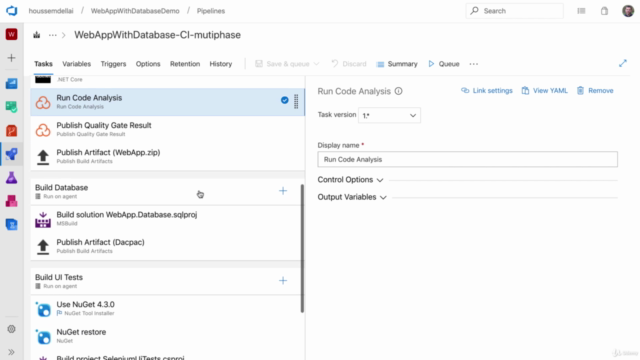
Task: Open Task version dropdown
Action: tap(389, 116)
